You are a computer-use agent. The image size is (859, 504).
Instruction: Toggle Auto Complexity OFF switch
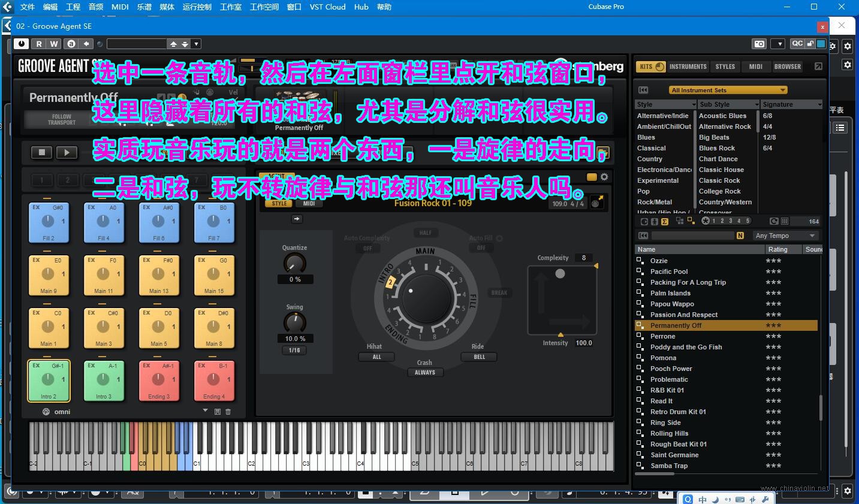[x=367, y=248]
